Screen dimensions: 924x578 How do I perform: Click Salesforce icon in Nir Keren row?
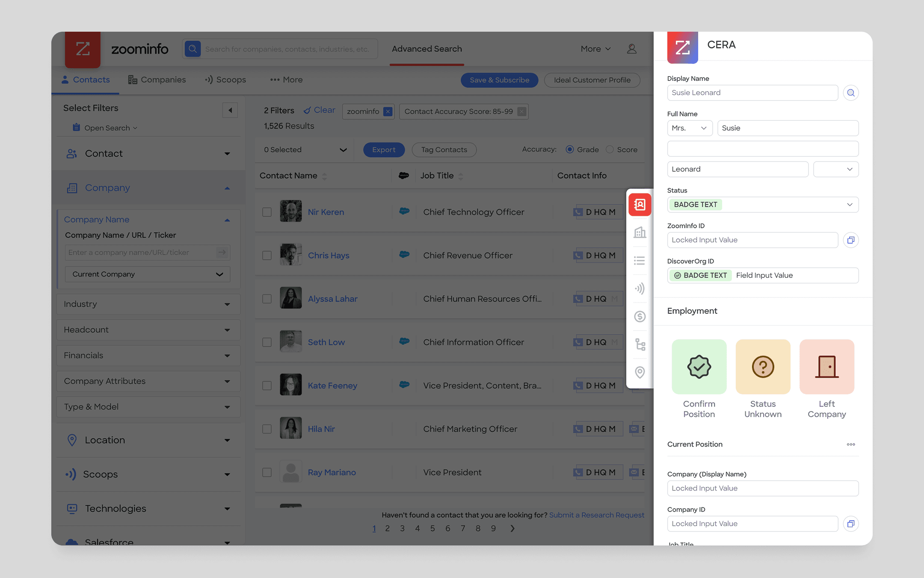(404, 211)
